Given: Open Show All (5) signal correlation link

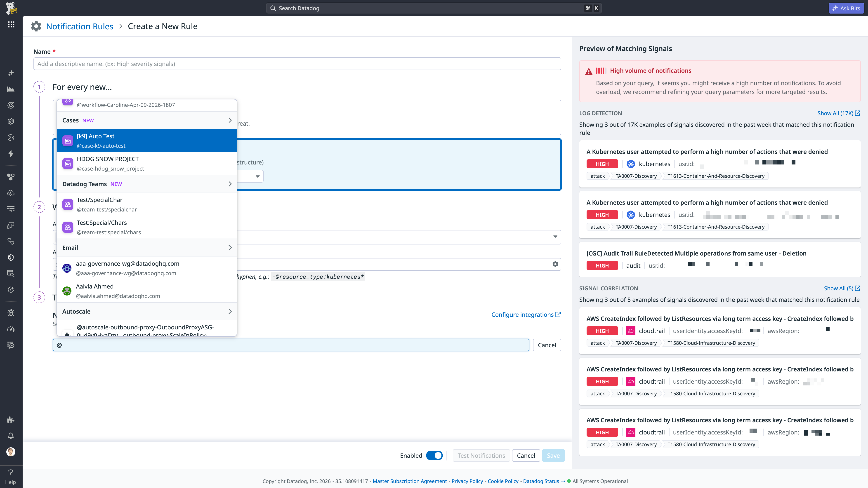Looking at the screenshot, I should click(x=842, y=288).
